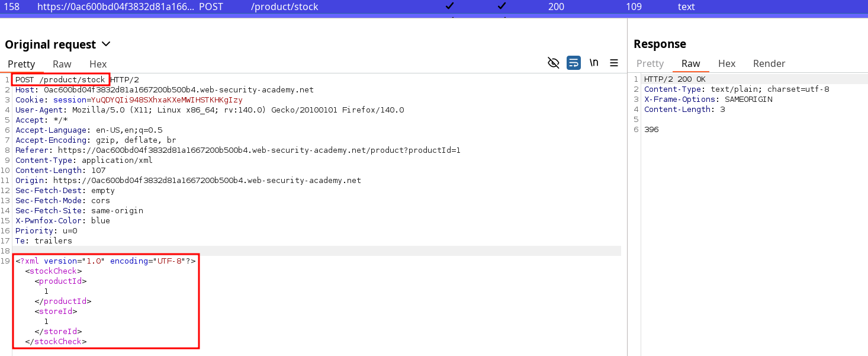Image resolution: width=868 pixels, height=356 pixels.
Task: Open the response Hex tab
Action: point(726,63)
